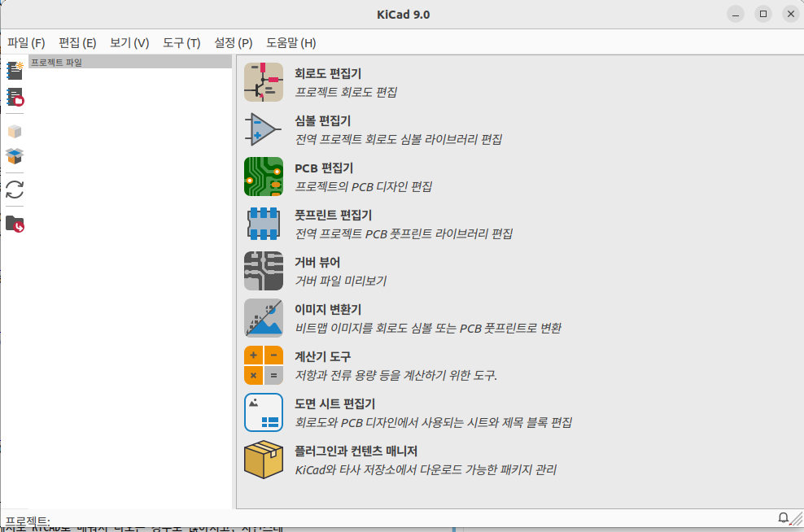
Task: Click the orange 계산기 도구 icon
Action: 264,365
